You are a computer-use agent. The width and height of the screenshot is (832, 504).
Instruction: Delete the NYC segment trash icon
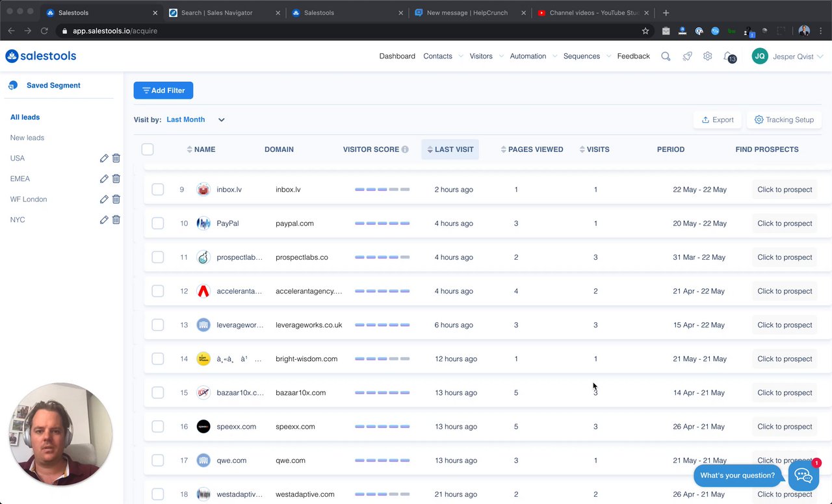tap(116, 220)
